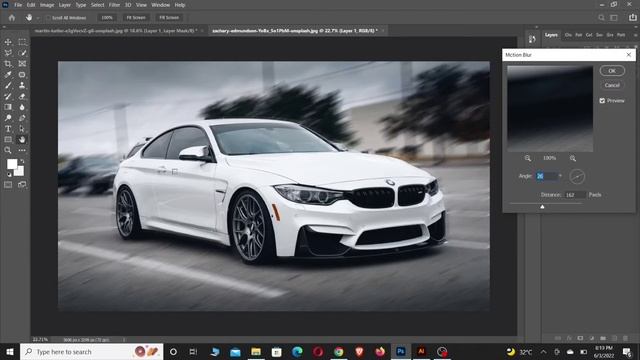
Task: Toggle Scroll All Windows checkbox
Action: [x=48, y=18]
